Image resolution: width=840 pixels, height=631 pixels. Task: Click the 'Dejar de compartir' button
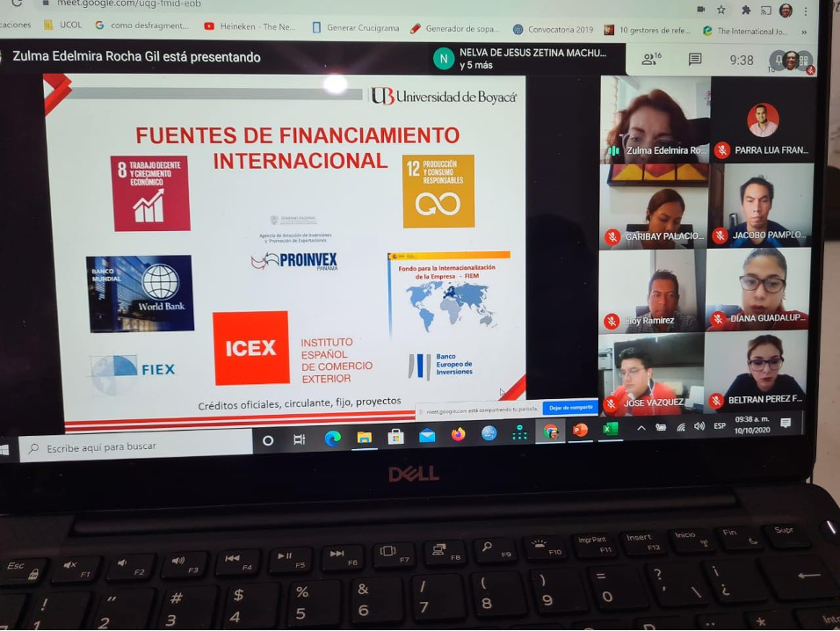tap(570, 408)
